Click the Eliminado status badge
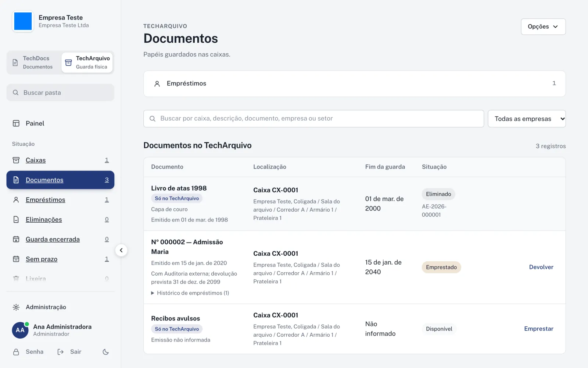 (438, 194)
